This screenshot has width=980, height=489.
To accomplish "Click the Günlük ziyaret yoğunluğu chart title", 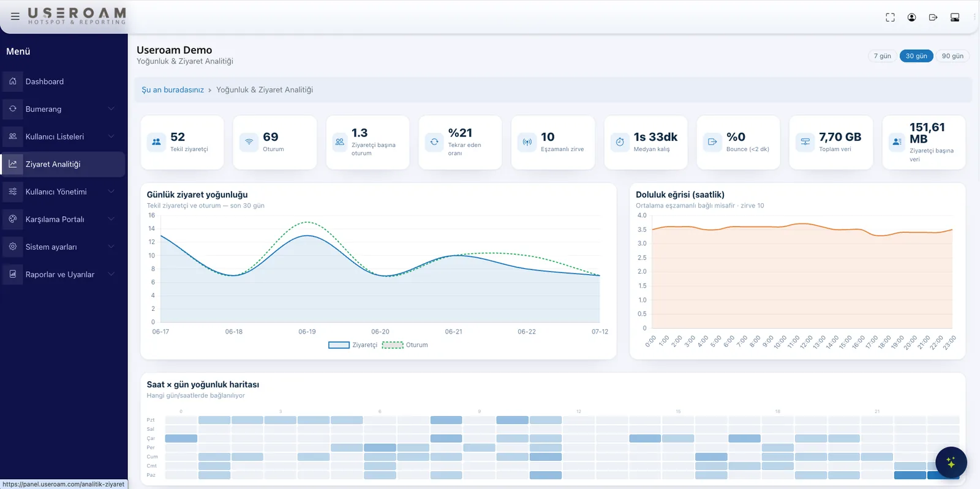I will point(197,195).
